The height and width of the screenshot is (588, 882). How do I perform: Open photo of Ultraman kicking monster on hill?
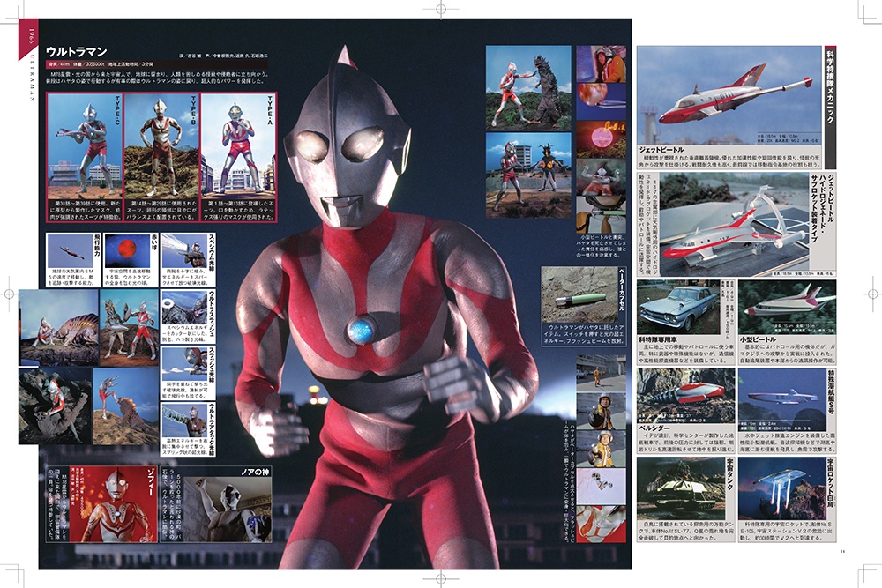[x=126, y=406]
